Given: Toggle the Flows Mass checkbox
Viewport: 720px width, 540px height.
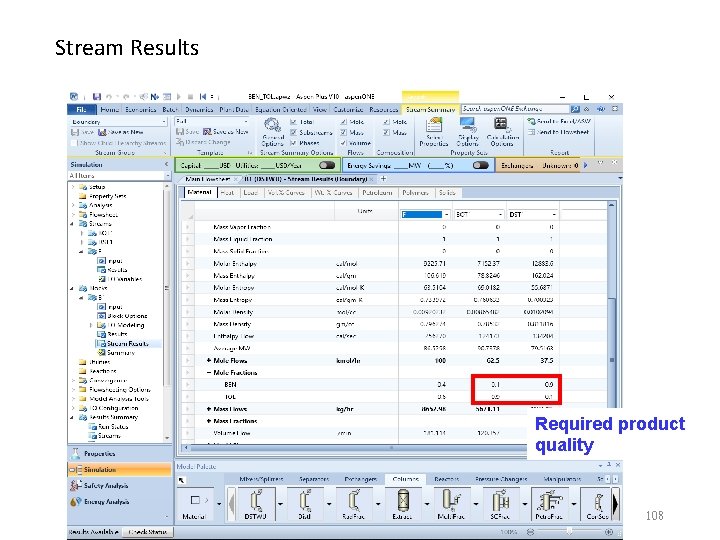Looking at the screenshot, I should [343, 132].
